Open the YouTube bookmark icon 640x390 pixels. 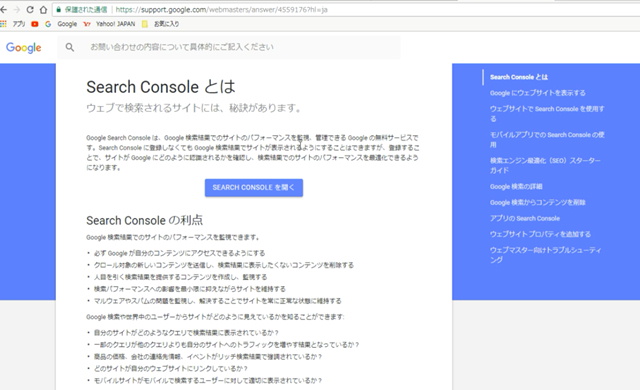pos(35,24)
